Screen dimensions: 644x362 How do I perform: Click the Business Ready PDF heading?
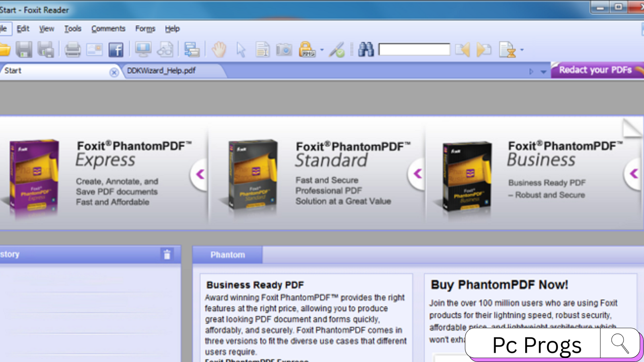pyautogui.click(x=255, y=285)
